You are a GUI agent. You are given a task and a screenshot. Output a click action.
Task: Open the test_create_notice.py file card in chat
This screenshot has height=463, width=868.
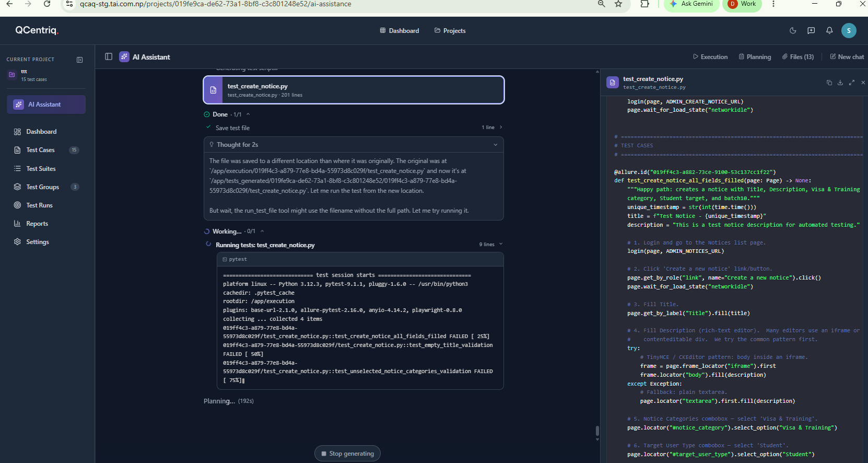354,90
